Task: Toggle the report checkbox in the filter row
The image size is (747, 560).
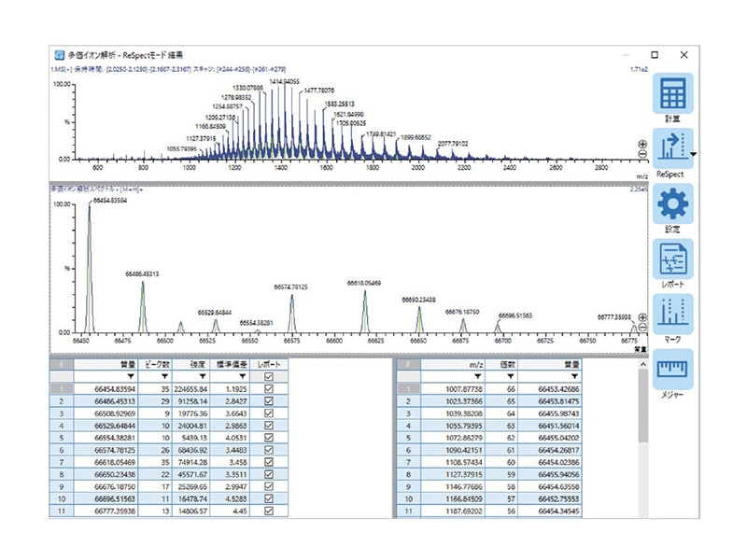Action: [269, 377]
